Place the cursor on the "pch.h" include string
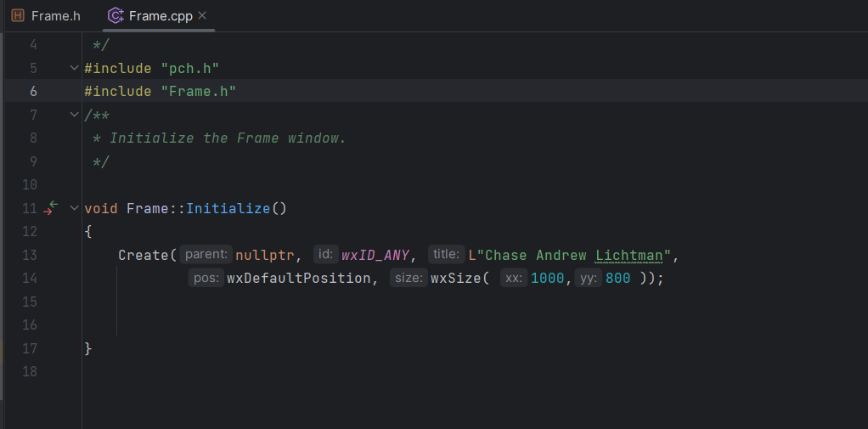Viewport: 868px width, 429px height. [x=190, y=68]
